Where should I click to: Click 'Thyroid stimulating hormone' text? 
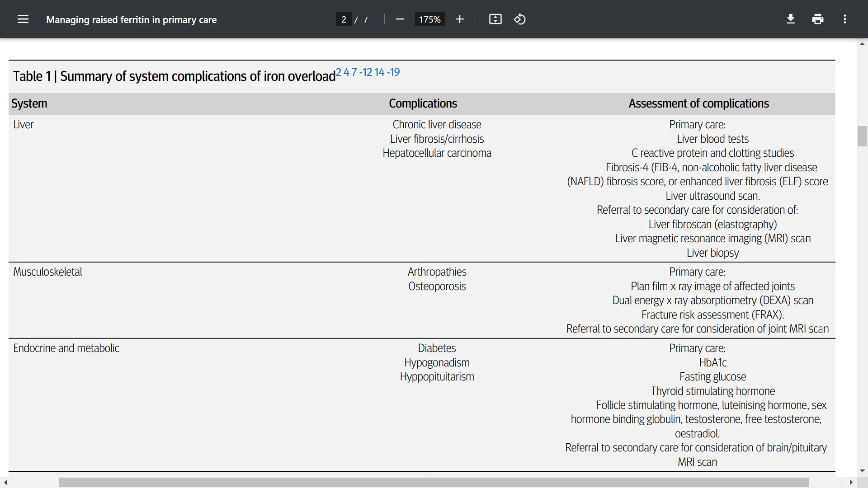pyautogui.click(x=712, y=391)
